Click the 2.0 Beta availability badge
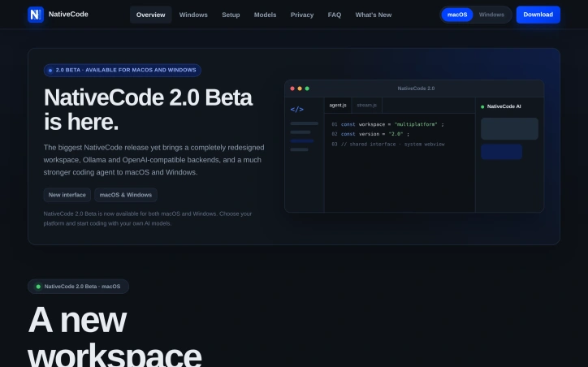This screenshot has width=588, height=367. [x=123, y=70]
